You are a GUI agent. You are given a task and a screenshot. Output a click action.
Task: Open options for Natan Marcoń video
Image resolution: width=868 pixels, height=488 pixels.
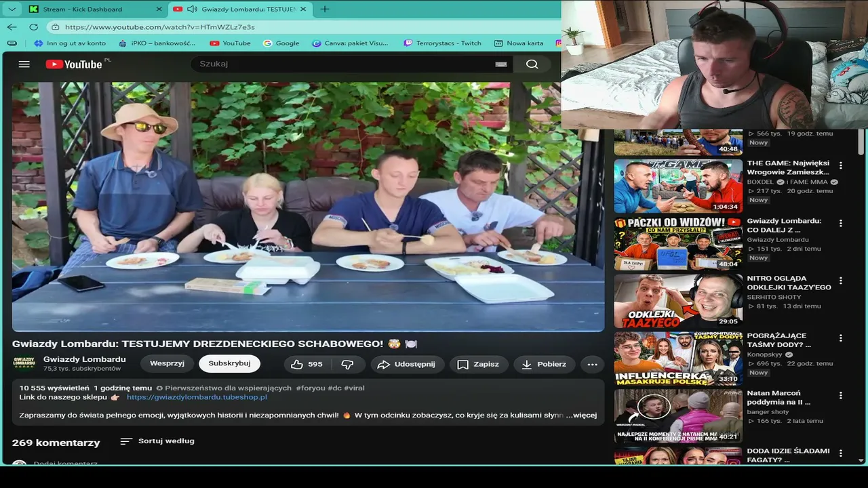[x=841, y=395]
